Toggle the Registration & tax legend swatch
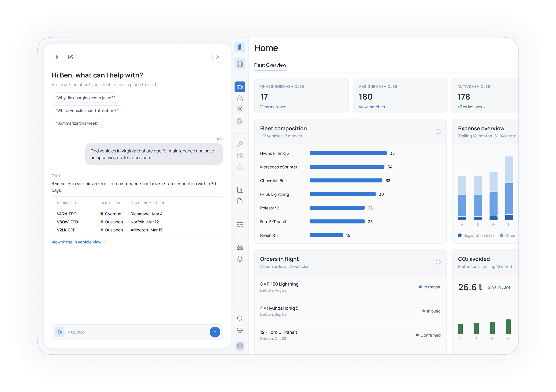556x392 pixels. coord(460,235)
